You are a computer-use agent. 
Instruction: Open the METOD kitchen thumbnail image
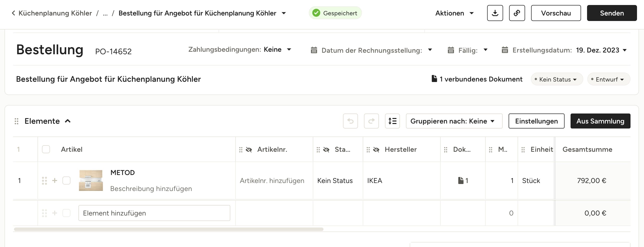click(91, 180)
